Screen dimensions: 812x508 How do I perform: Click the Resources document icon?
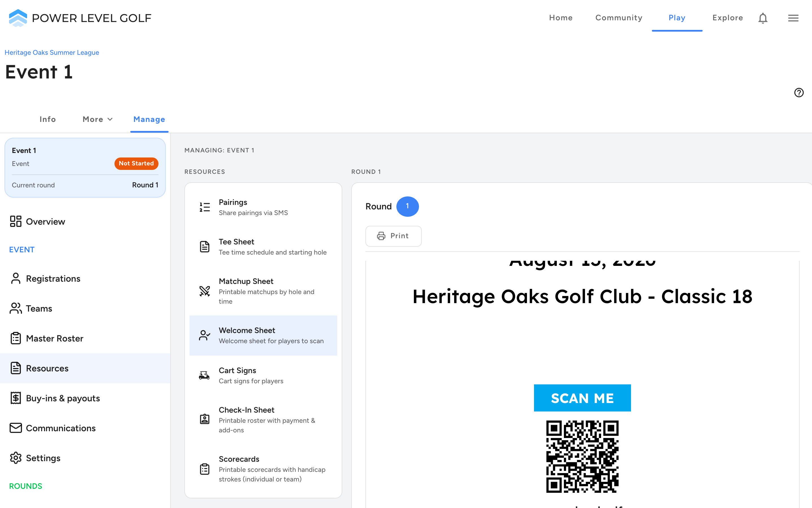[x=16, y=368]
